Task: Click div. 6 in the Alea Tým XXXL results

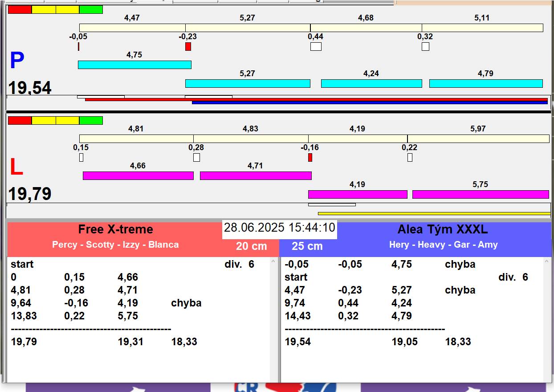Action: [513, 277]
